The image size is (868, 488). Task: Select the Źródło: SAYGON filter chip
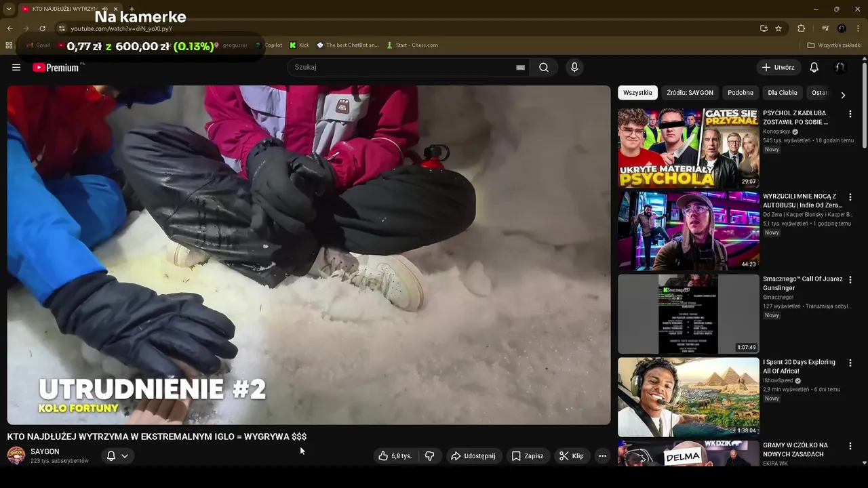(x=690, y=93)
